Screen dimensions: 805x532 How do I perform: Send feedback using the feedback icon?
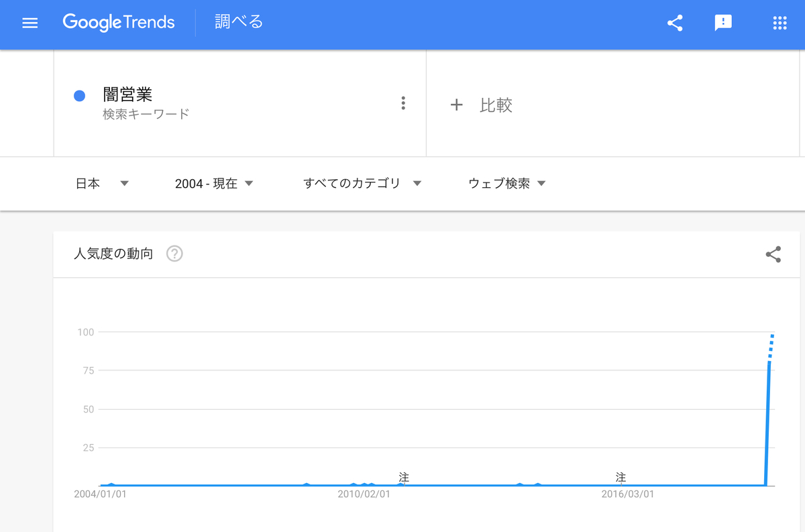[x=723, y=22]
